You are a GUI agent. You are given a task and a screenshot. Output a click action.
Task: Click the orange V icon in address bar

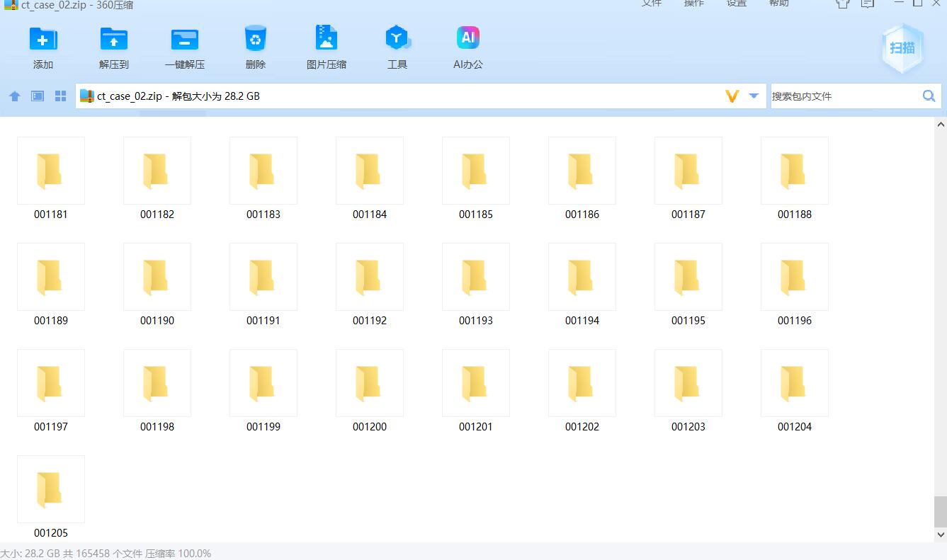732,96
